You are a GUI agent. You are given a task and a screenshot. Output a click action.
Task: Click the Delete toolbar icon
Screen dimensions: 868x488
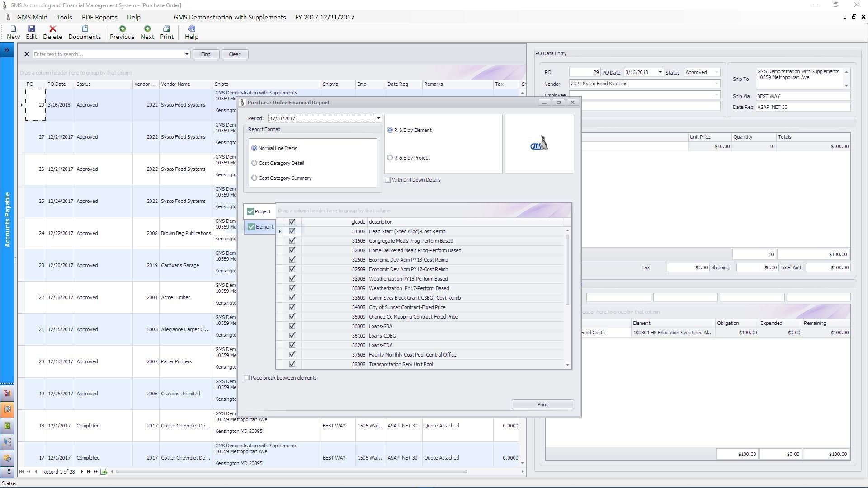pos(52,29)
